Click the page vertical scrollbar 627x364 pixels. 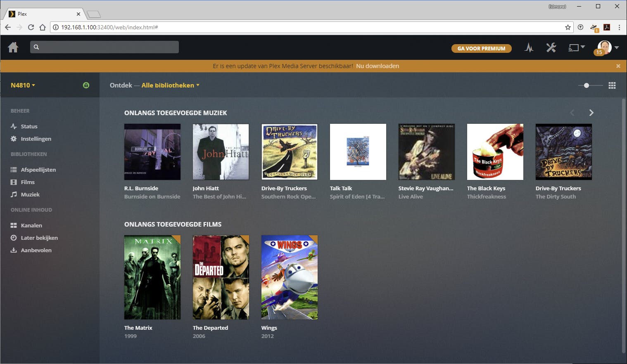[624, 225]
